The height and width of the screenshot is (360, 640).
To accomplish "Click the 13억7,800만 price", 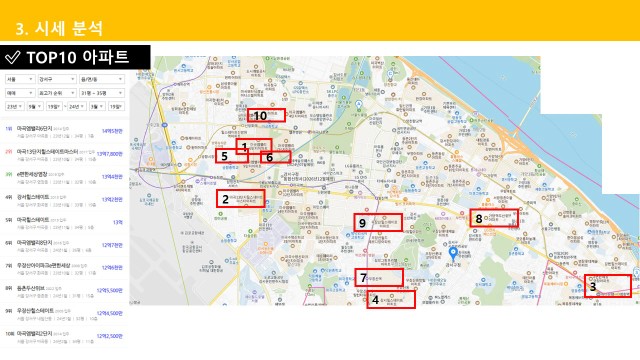I will tap(109, 154).
